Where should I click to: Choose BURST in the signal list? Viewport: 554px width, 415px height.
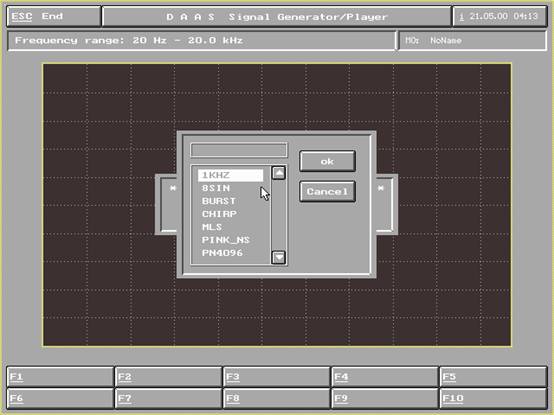(x=230, y=201)
